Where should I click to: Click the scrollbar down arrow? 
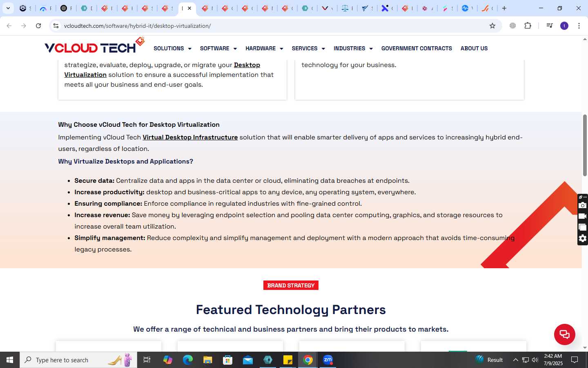pos(585,348)
